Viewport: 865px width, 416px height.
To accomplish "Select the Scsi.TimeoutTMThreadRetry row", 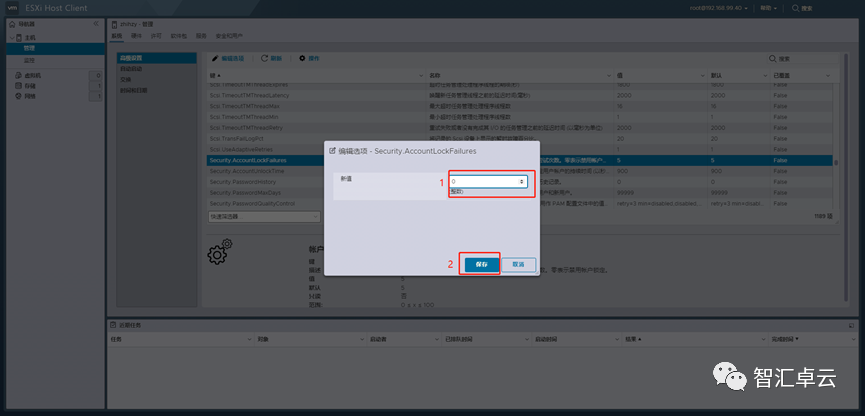I will 520,127.
